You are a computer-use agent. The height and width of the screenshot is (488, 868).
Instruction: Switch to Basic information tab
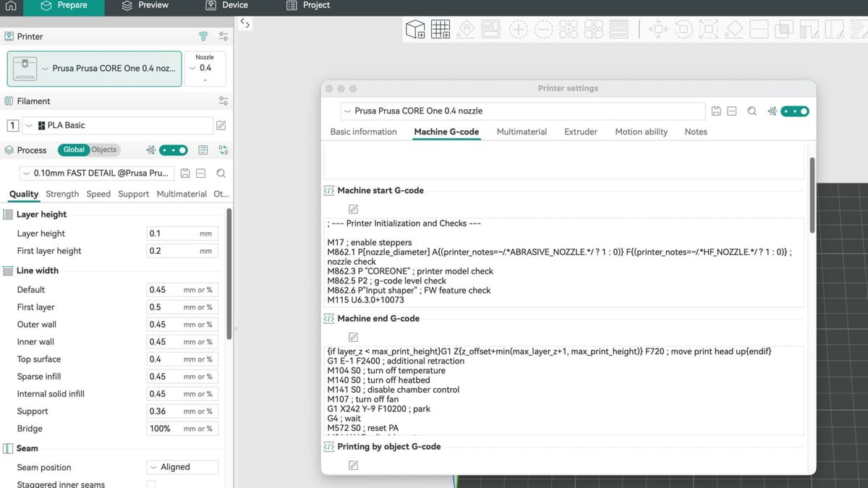click(x=364, y=132)
